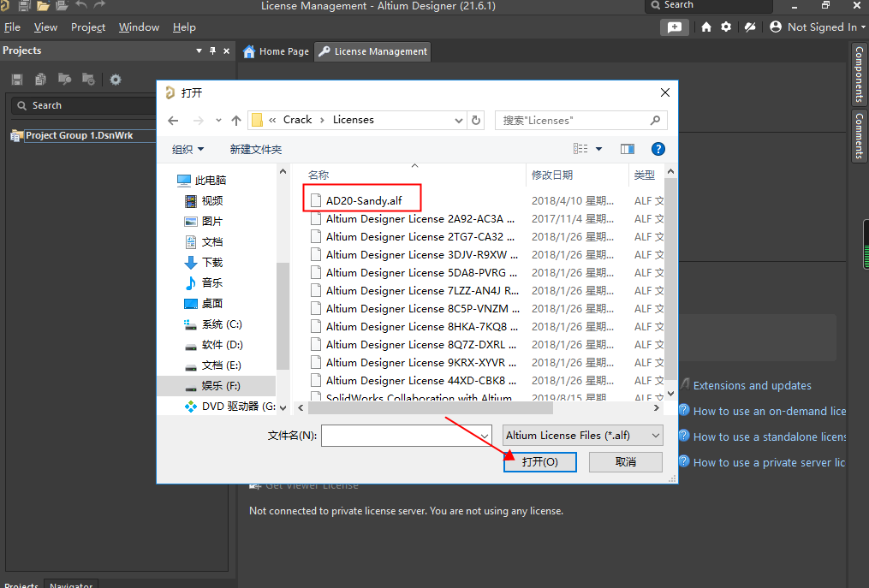869x588 pixels.
Task: Open the project options gear in Projects panel
Action: [116, 79]
